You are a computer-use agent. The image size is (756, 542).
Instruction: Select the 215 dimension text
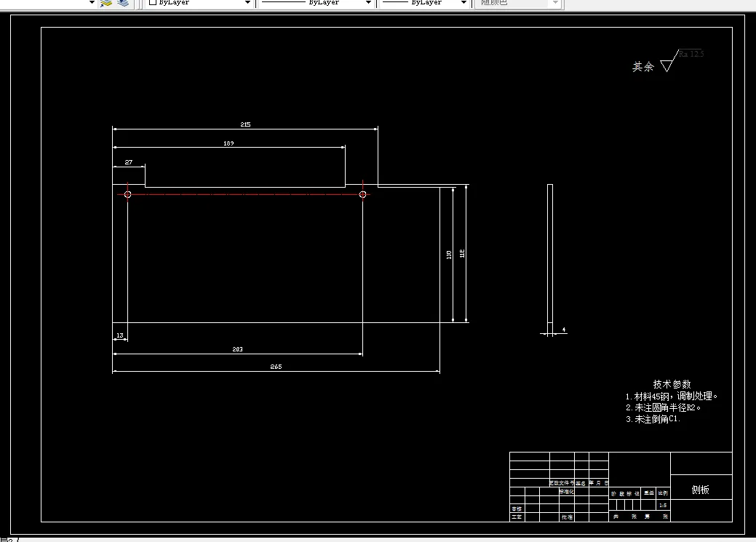pyautogui.click(x=245, y=124)
